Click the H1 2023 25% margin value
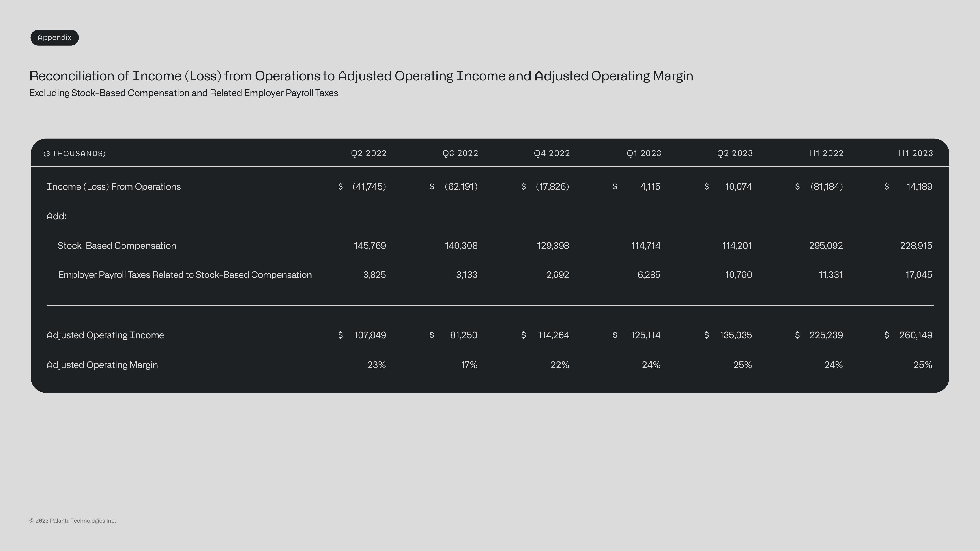Viewport: 980px width, 551px height. tap(923, 365)
